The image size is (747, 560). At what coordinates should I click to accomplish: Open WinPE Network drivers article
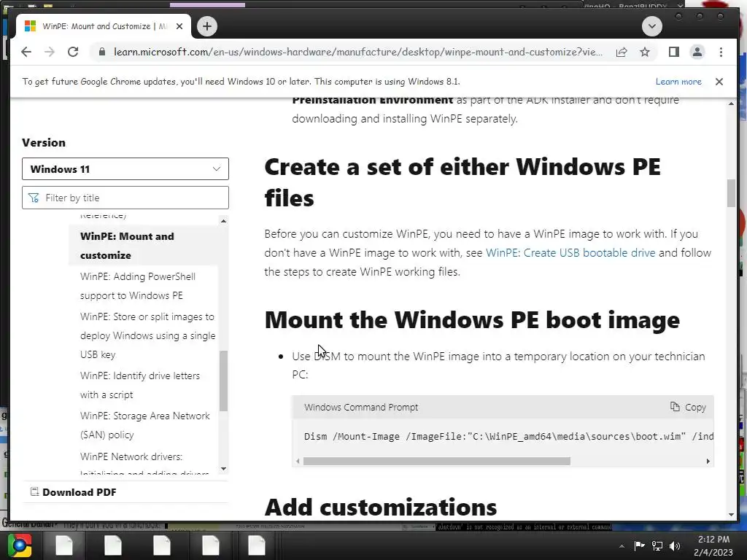coord(144,464)
